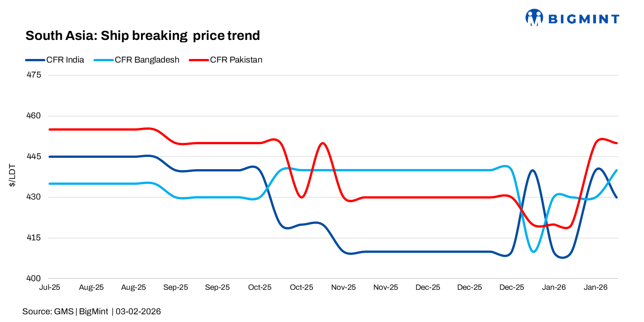Image resolution: width=644 pixels, height=322 pixels.
Task: Click 'BigMint' in the source footer line
Action: [x=94, y=312]
